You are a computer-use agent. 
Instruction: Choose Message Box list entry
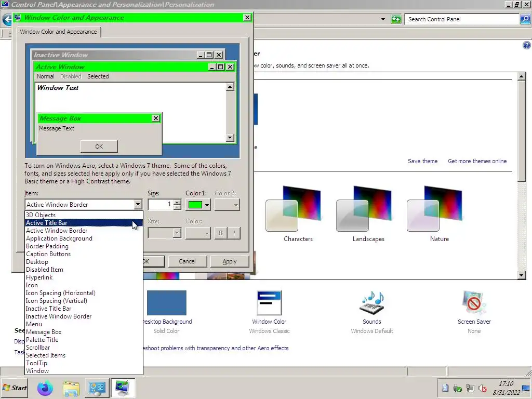tap(84, 332)
